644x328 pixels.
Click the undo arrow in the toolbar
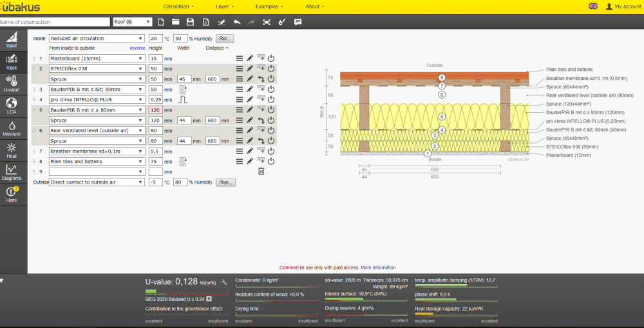[x=237, y=22]
